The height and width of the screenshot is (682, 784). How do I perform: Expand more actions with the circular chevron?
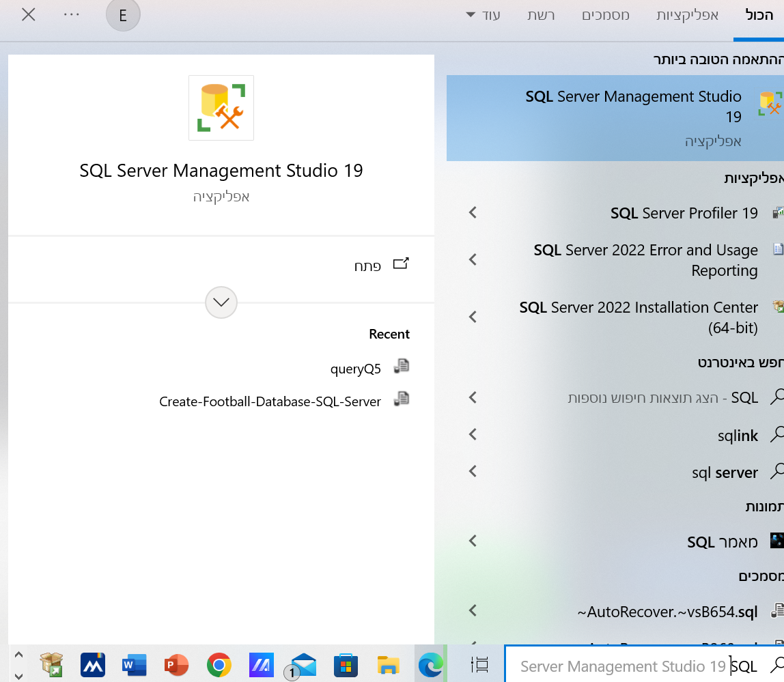click(221, 302)
